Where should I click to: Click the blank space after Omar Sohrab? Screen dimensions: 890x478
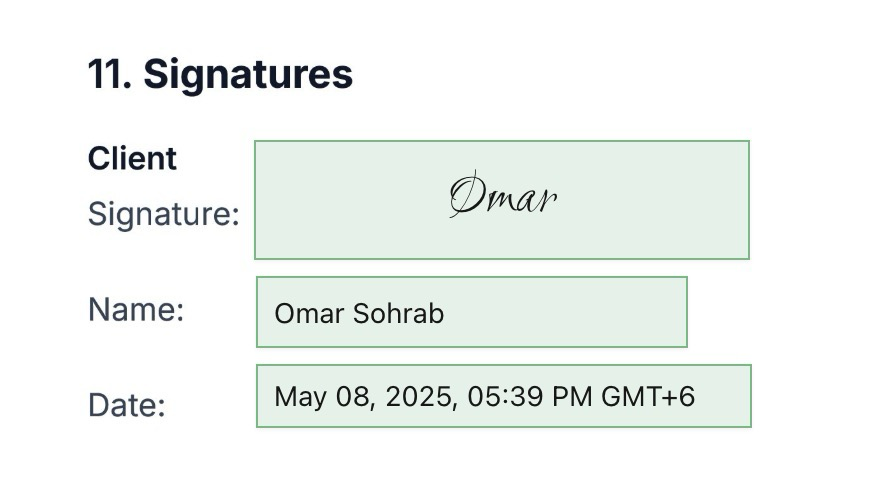(x=565, y=312)
